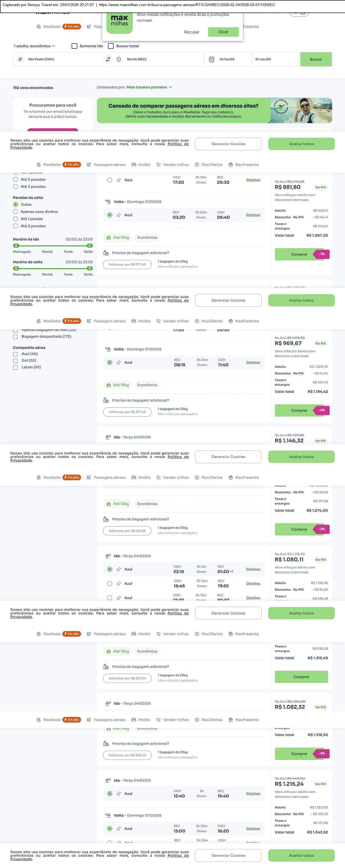Click the bag icon on the 'Até 10kg' tag
Image resolution: width=345 pixels, height=868 pixels.
109,237
